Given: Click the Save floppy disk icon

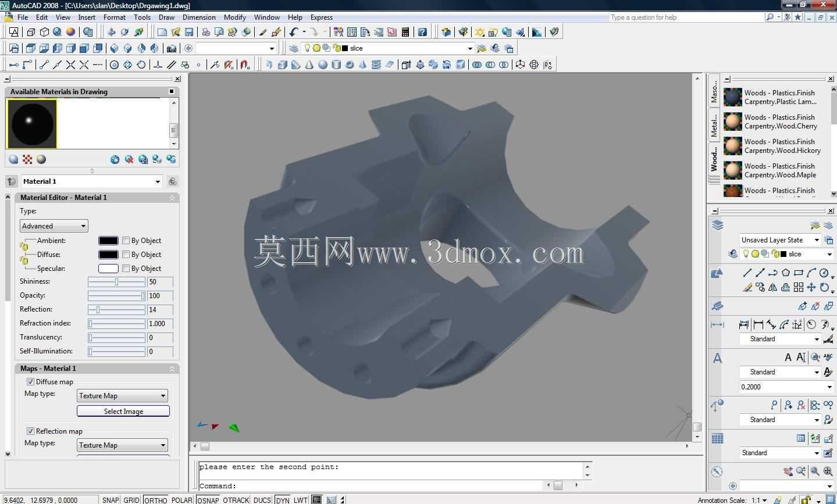Looking at the screenshot, I should [x=189, y=32].
